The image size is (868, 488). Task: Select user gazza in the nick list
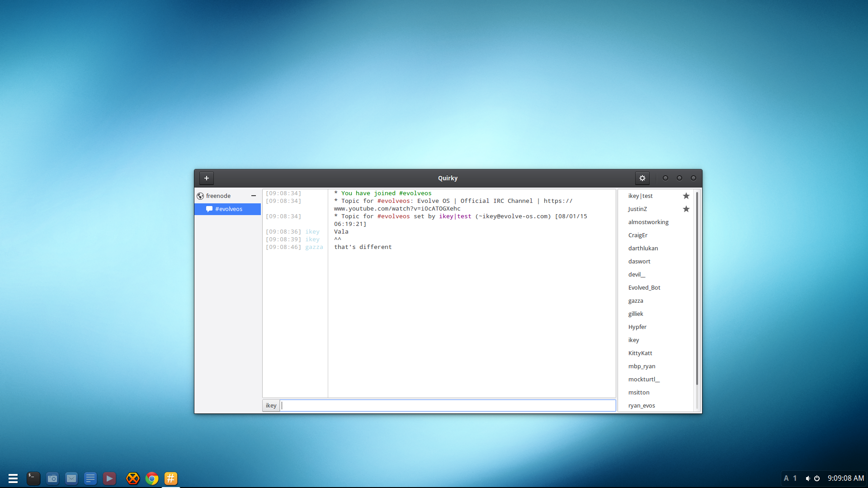point(636,300)
